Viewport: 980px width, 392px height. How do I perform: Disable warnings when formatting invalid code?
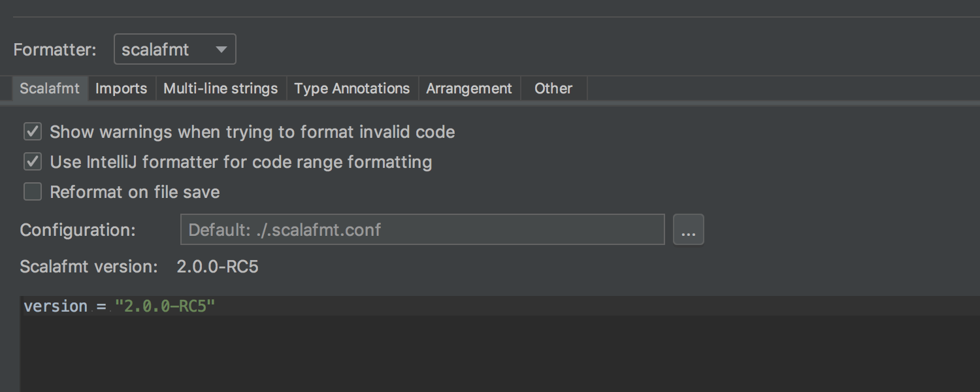click(x=33, y=132)
